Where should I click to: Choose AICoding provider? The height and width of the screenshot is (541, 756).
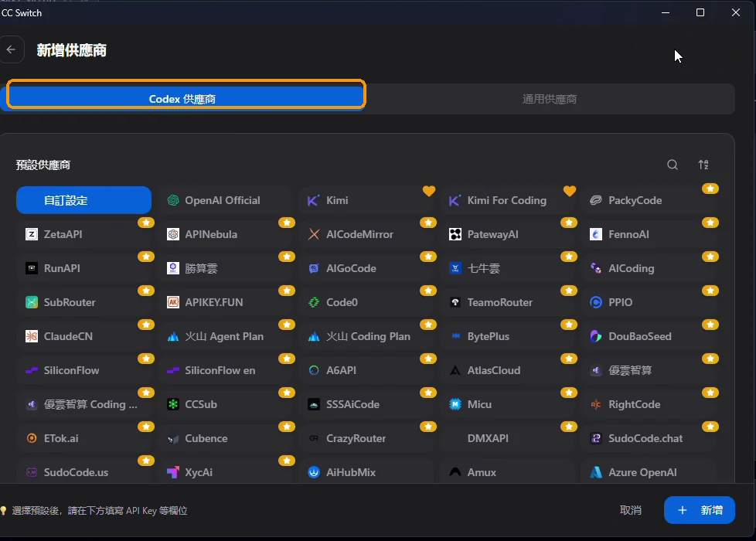point(649,268)
